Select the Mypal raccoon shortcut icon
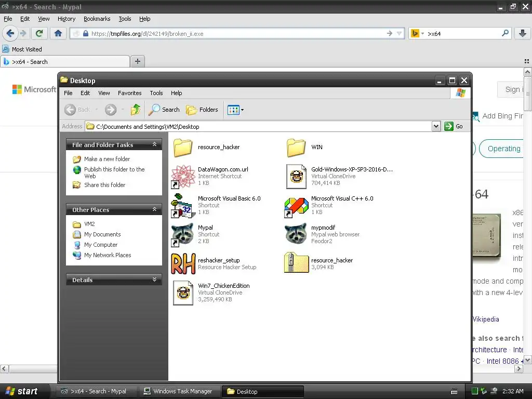 coord(183,234)
